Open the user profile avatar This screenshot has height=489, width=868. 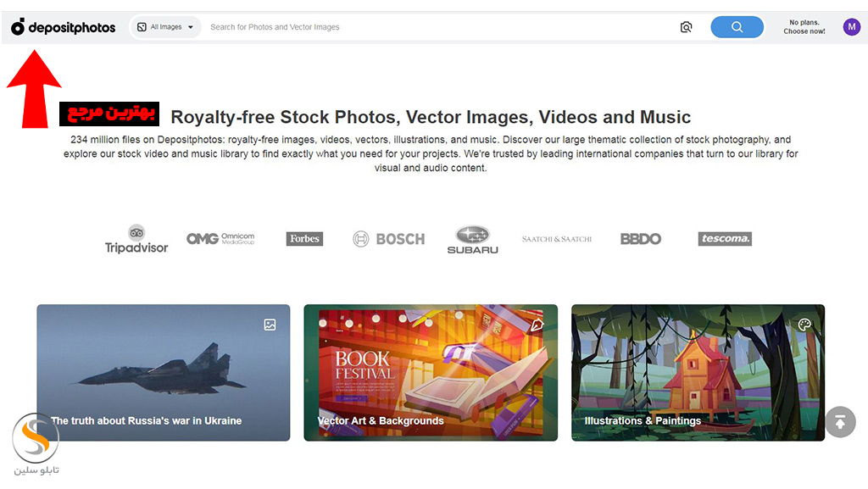point(851,27)
